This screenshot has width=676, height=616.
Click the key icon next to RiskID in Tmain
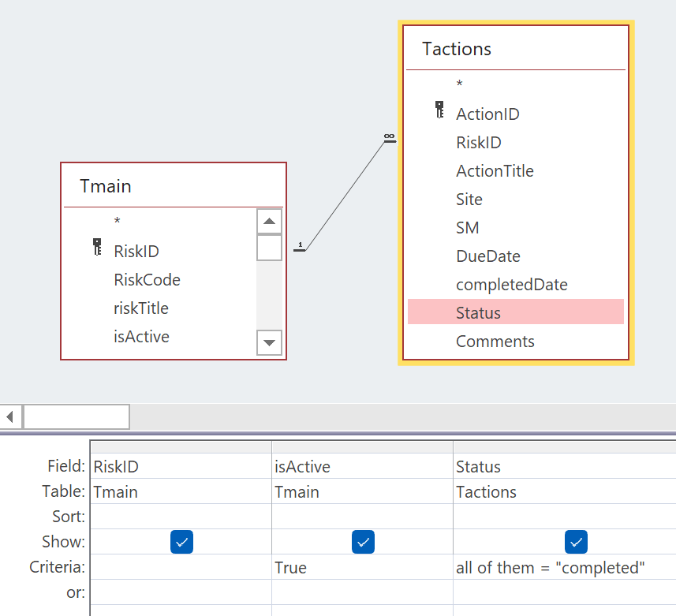tap(97, 248)
